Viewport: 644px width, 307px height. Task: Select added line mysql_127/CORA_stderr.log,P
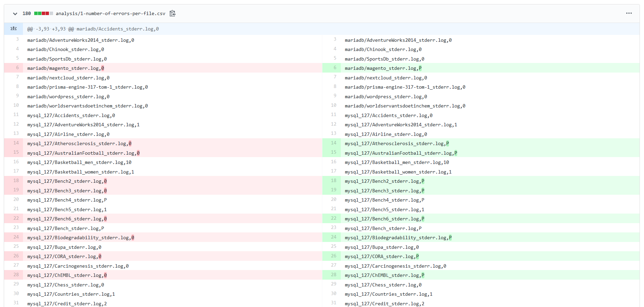tap(382, 257)
